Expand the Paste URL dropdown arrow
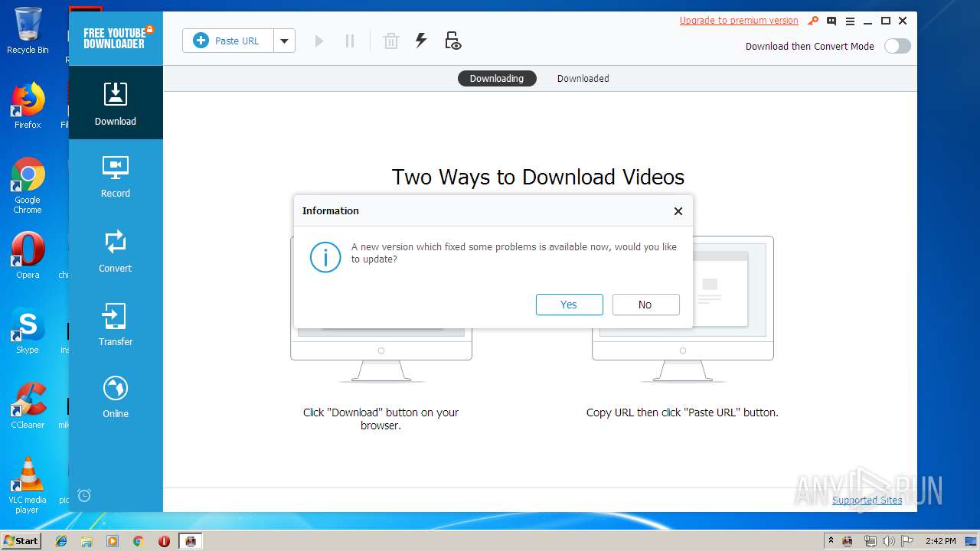The image size is (980, 551). point(284,41)
